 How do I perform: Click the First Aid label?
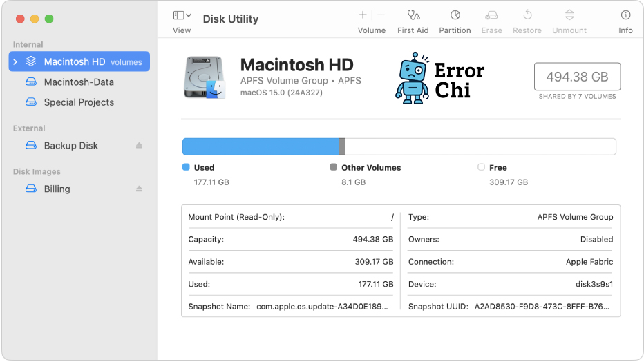click(x=413, y=30)
